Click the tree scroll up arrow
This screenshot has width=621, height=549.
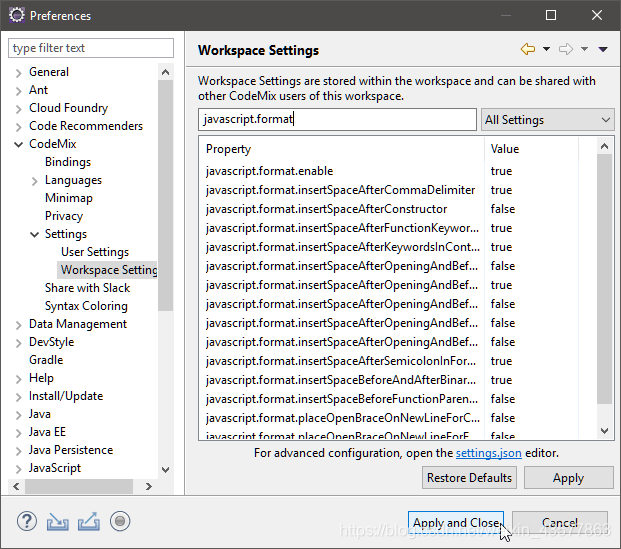click(x=166, y=72)
